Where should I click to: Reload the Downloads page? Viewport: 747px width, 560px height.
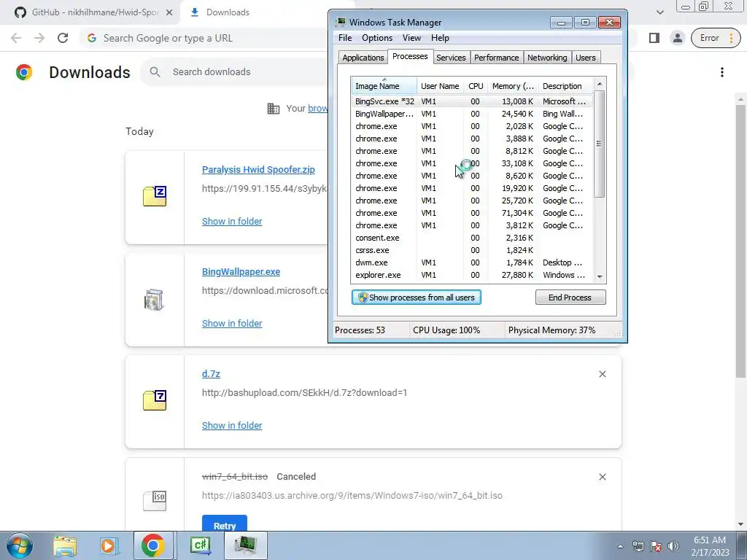tap(63, 38)
